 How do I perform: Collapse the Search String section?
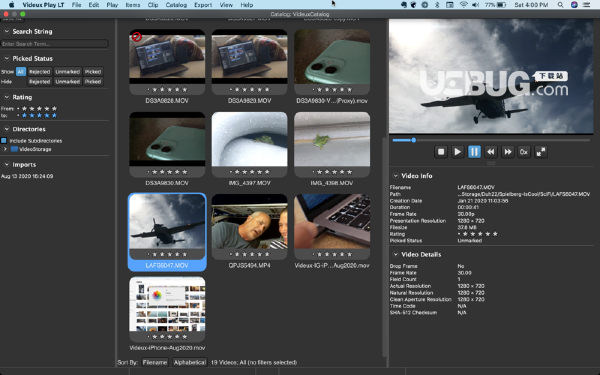pos(7,31)
